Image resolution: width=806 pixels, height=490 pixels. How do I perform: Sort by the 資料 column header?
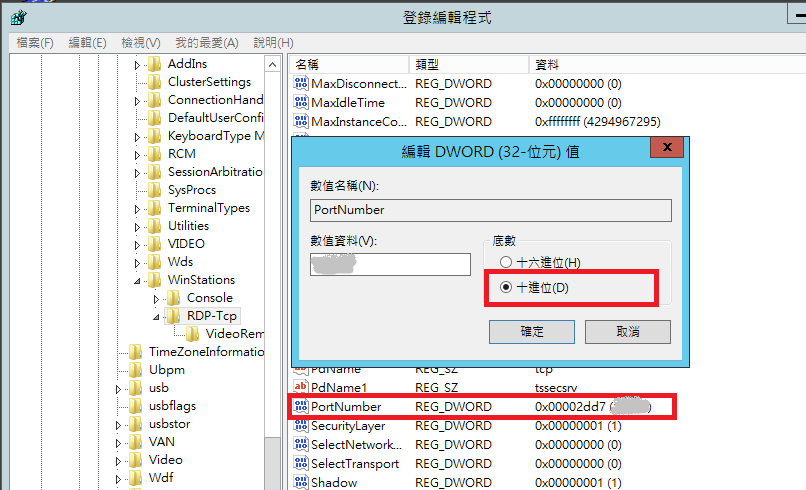tap(667, 64)
